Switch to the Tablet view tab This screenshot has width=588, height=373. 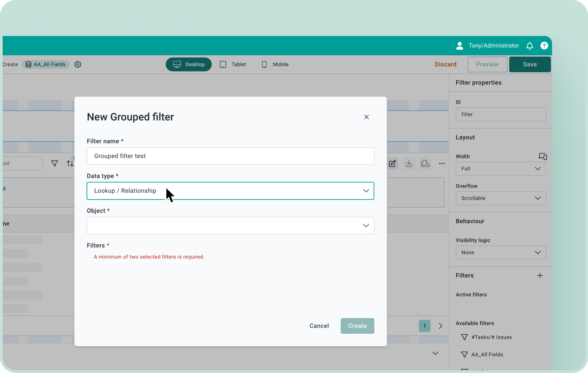pos(233,64)
